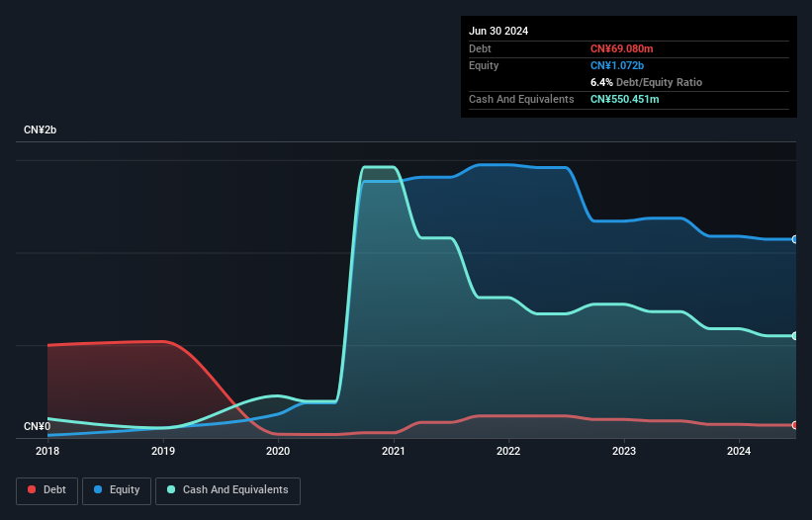Click the blue Equity legend dot
Screen dimensions: 812x520
tap(98, 489)
